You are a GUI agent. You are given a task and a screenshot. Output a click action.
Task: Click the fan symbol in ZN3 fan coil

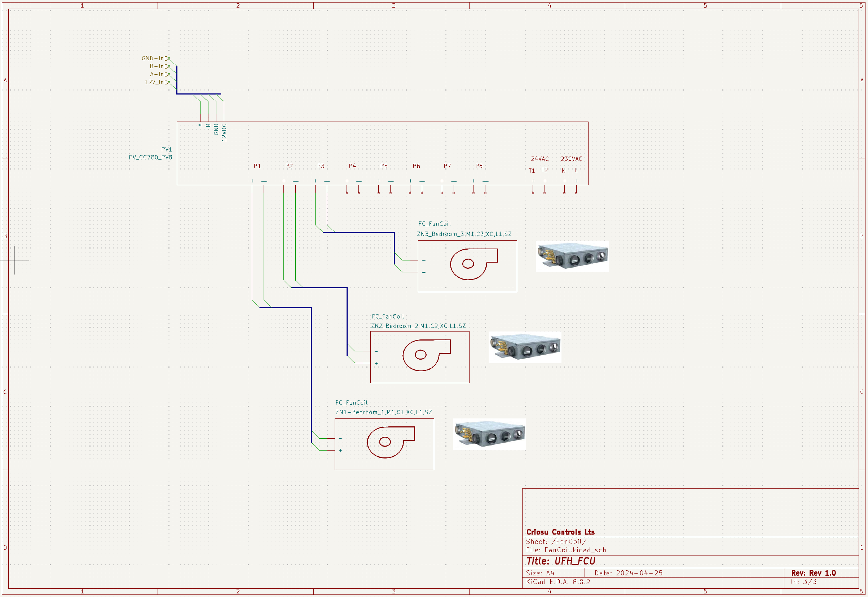pos(474,264)
